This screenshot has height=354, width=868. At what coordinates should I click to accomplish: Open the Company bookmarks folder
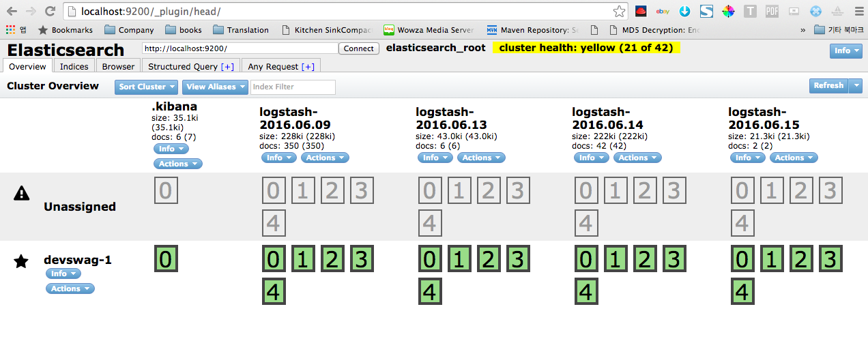129,30
